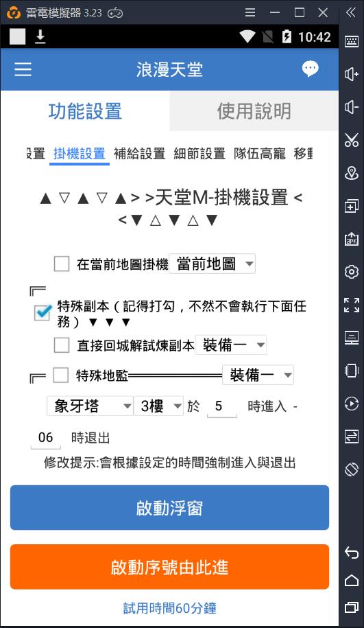This screenshot has height=628, width=364.
Task: Open the scissors screenshot tool
Action: (x=351, y=140)
